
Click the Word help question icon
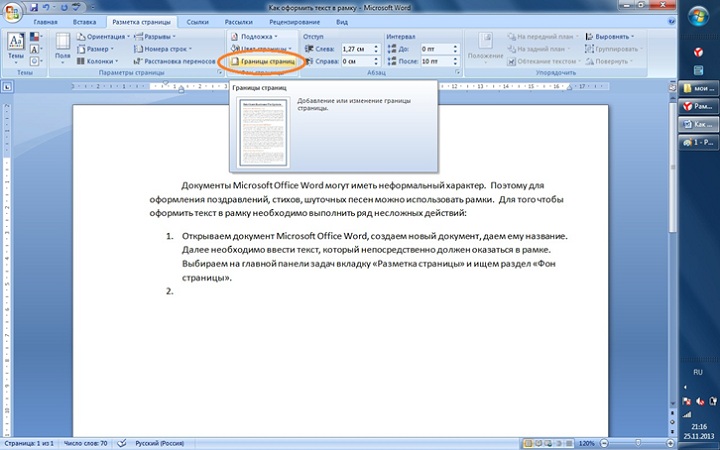coord(671,22)
